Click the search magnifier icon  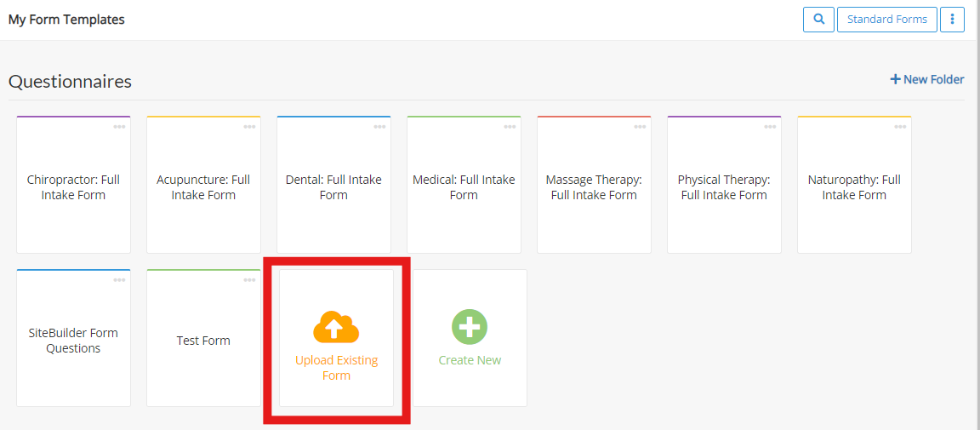tap(818, 20)
